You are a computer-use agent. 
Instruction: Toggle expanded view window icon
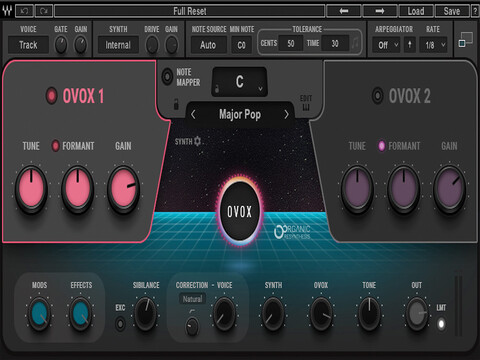pyautogui.click(x=466, y=40)
